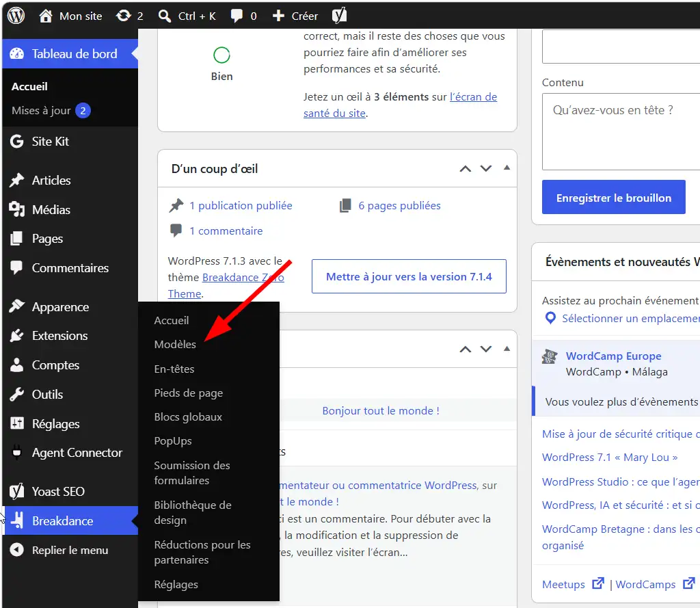Viewport: 700px width, 608px height.
Task: Open Apparence in the sidebar
Action: pos(70,307)
